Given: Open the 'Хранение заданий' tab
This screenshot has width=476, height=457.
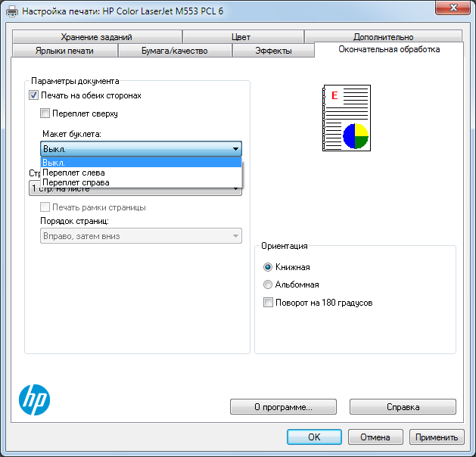Looking at the screenshot, I should (97, 37).
